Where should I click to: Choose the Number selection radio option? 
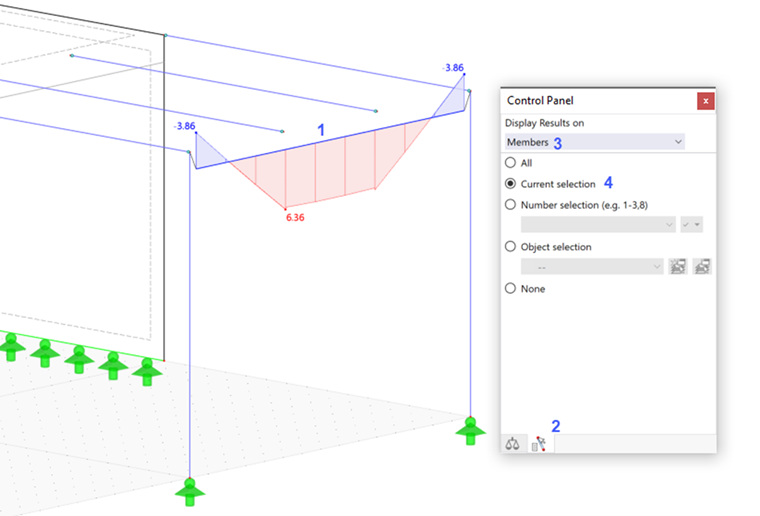point(510,205)
